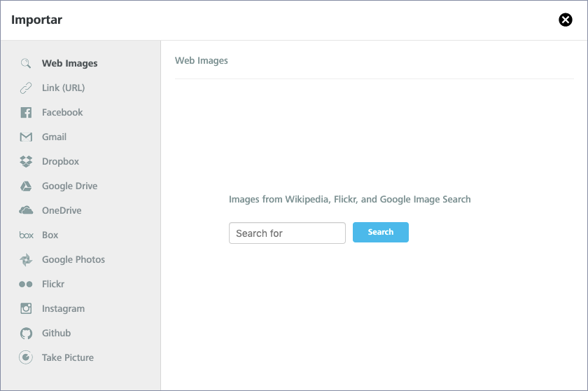Screen dimensions: 588x391
Task: Click the blue Search button
Action: tap(381, 232)
